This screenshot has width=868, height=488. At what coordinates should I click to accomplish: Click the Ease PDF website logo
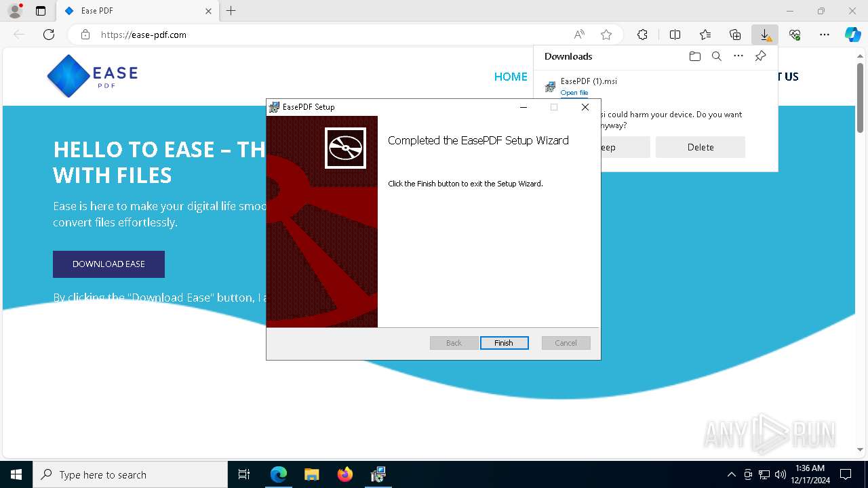(92, 76)
